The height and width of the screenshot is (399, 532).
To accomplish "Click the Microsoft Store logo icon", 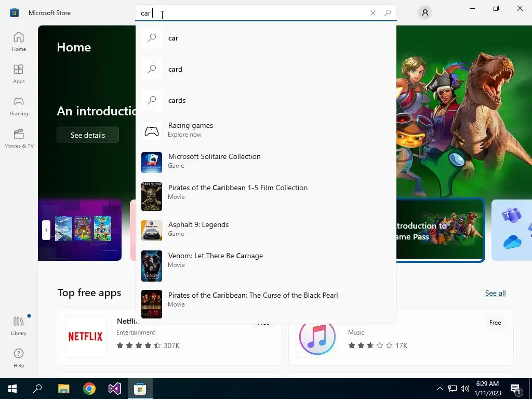I will [14, 13].
